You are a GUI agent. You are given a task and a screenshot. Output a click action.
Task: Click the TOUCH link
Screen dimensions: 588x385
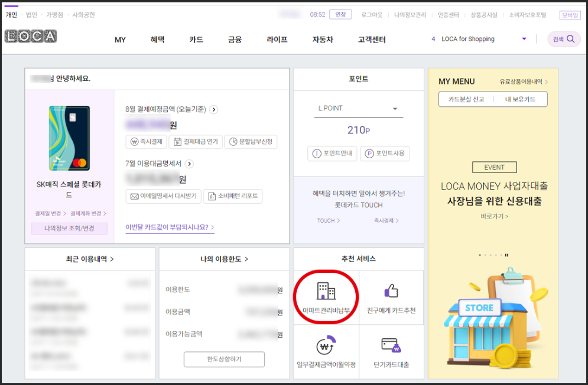coord(328,221)
